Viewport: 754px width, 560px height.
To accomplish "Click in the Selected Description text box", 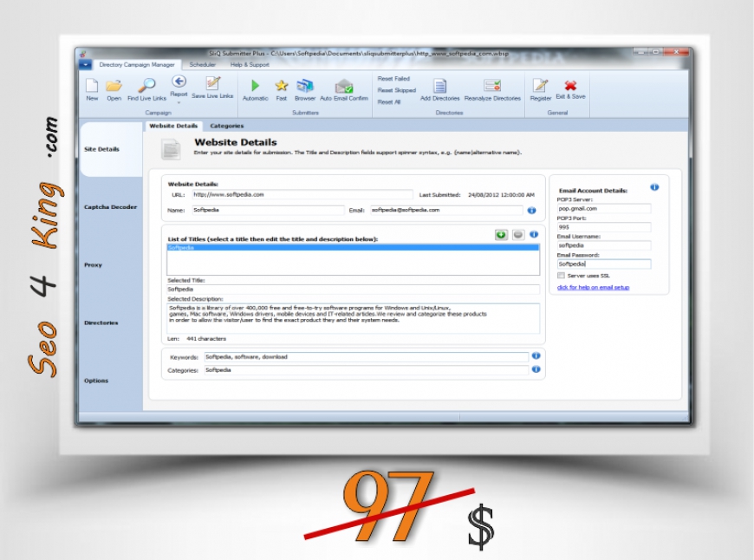I will pyautogui.click(x=353, y=318).
